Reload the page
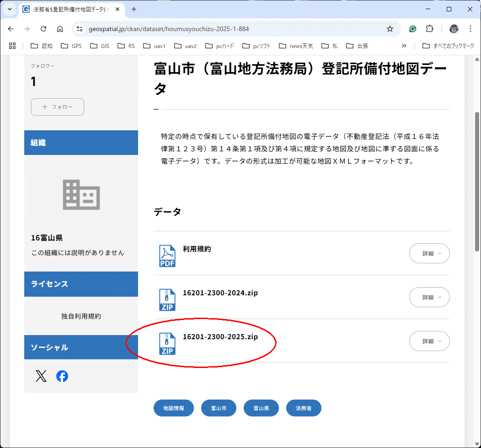The height and width of the screenshot is (448, 481). pos(43,29)
